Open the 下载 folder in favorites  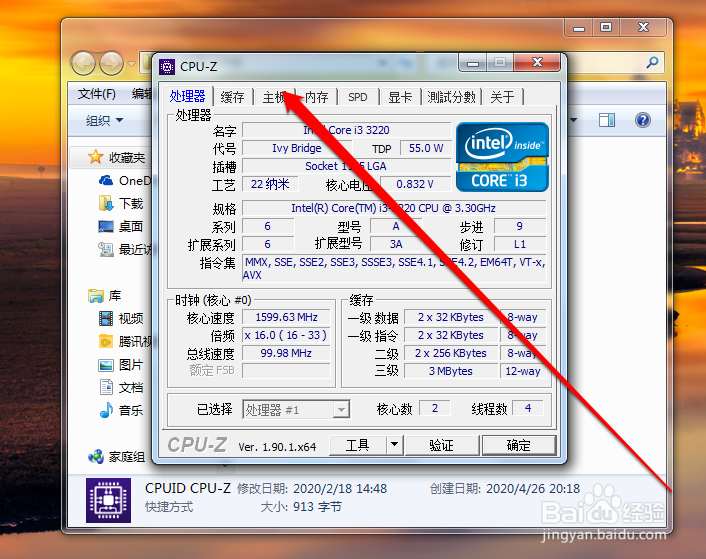point(121,203)
